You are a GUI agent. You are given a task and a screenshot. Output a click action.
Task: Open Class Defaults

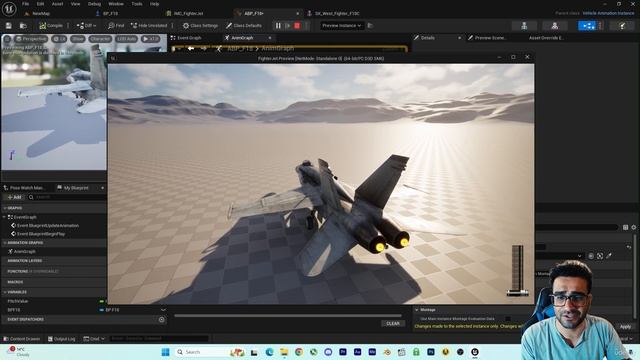pyautogui.click(x=244, y=26)
